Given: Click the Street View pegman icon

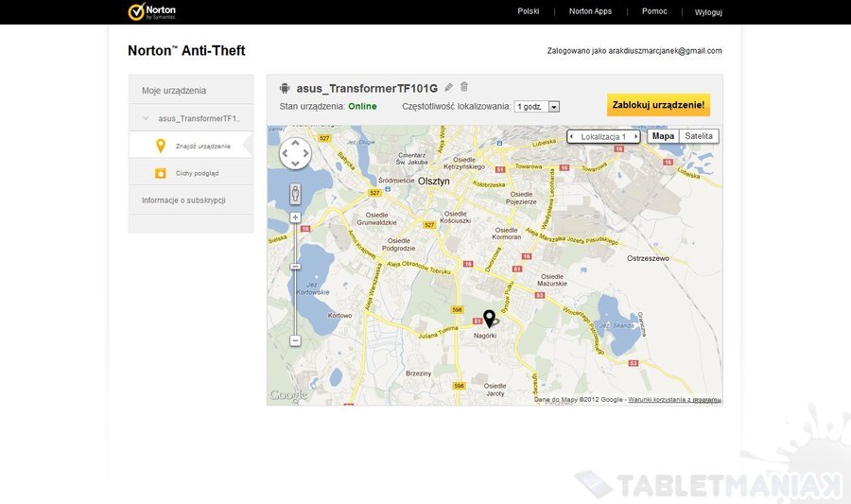Looking at the screenshot, I should coord(295,193).
